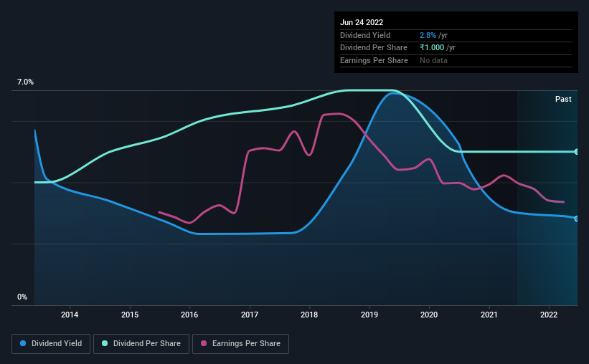Click the Dividend Per Share tooltip row label
Viewport: 589px width, 364px height.
pyautogui.click(x=373, y=48)
